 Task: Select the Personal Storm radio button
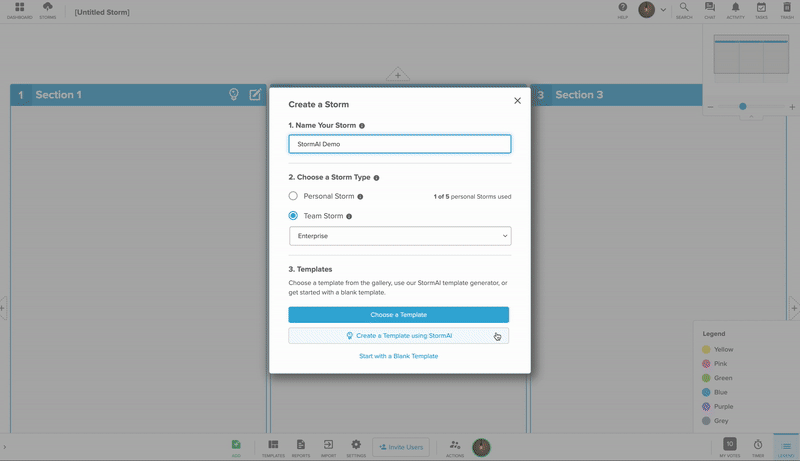pyautogui.click(x=293, y=196)
